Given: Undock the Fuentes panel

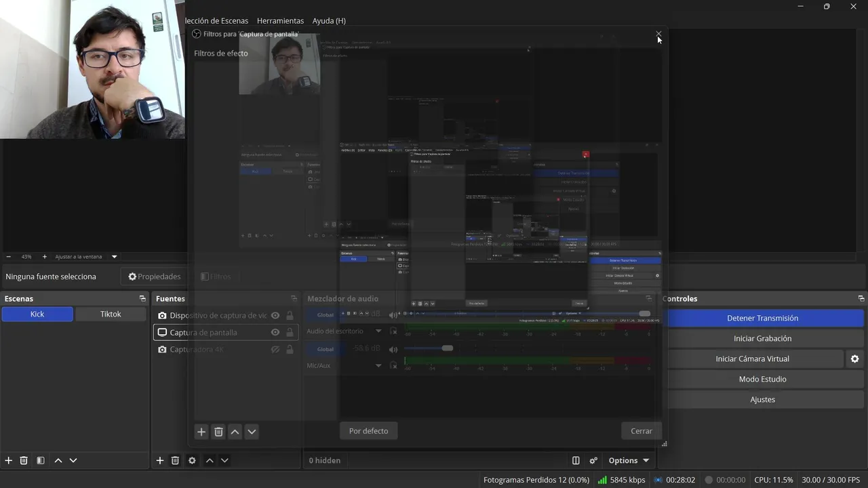Looking at the screenshot, I should (294, 298).
